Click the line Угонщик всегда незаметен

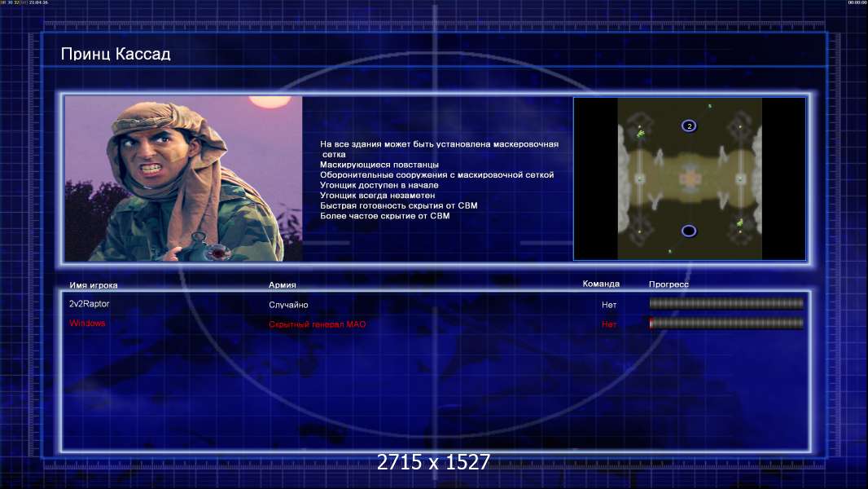pos(378,195)
